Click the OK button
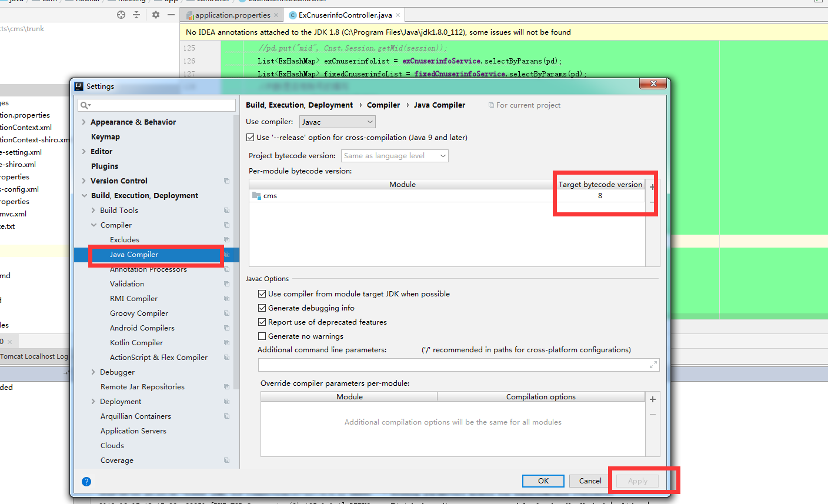This screenshot has width=828, height=504. coord(543,481)
